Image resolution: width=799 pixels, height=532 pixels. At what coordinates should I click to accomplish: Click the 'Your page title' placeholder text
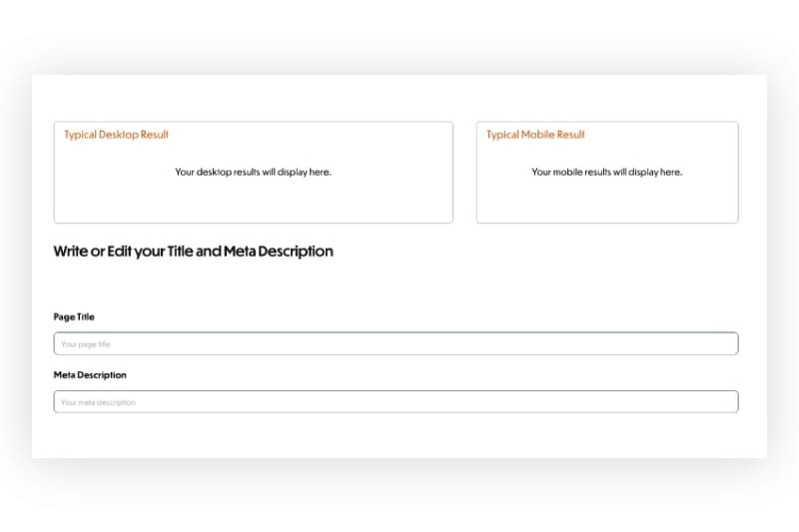(85, 344)
